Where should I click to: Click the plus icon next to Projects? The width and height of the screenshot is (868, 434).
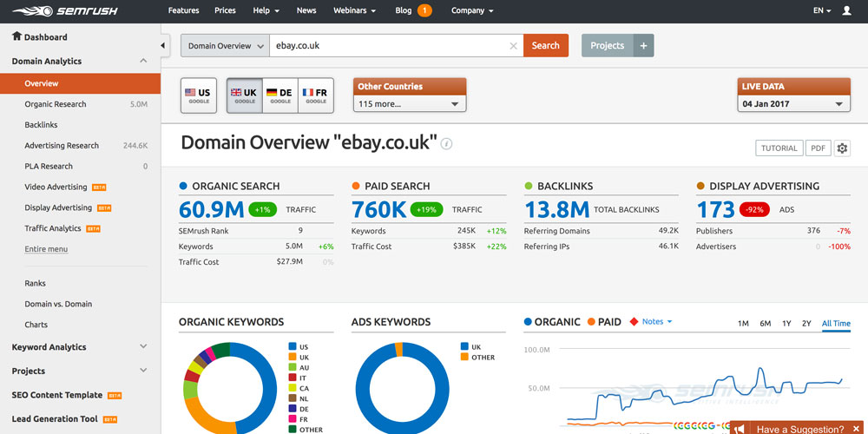coord(643,46)
